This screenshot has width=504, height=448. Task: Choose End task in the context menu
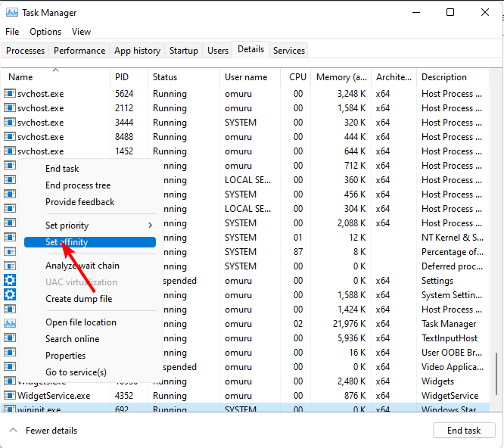62,169
